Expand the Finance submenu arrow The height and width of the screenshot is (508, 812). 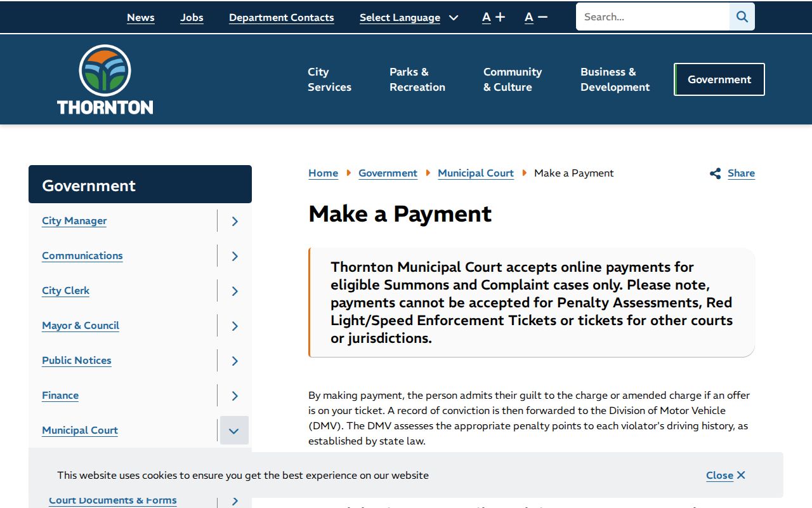click(x=235, y=396)
